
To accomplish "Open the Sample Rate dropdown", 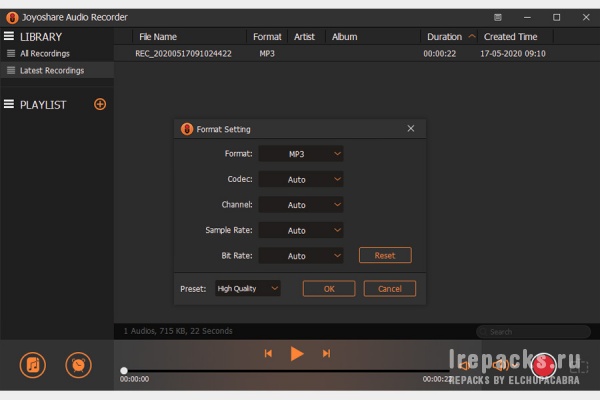I will coord(301,230).
